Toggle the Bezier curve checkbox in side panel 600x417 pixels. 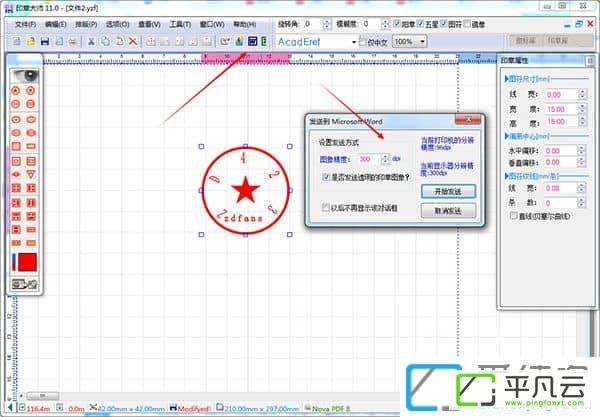tap(514, 216)
